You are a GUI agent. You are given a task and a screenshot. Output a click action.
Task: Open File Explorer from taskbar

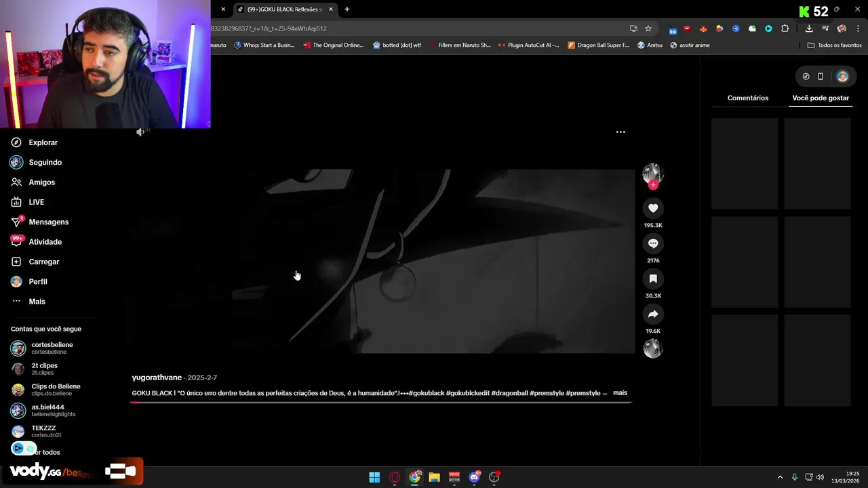(x=435, y=477)
